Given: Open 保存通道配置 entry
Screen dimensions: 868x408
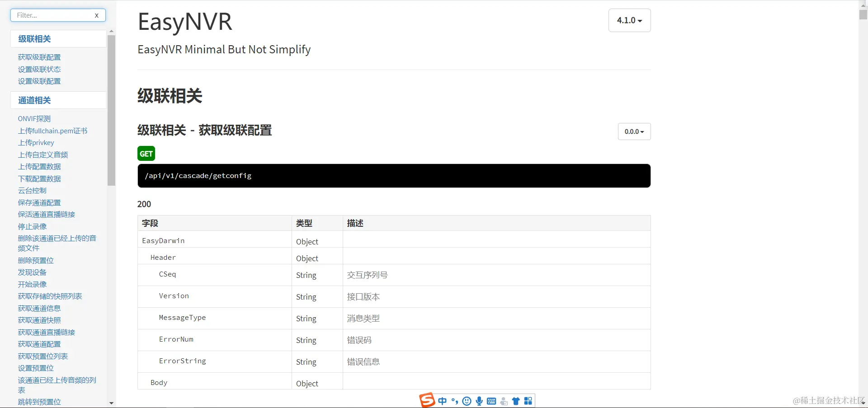Looking at the screenshot, I should [x=39, y=202].
